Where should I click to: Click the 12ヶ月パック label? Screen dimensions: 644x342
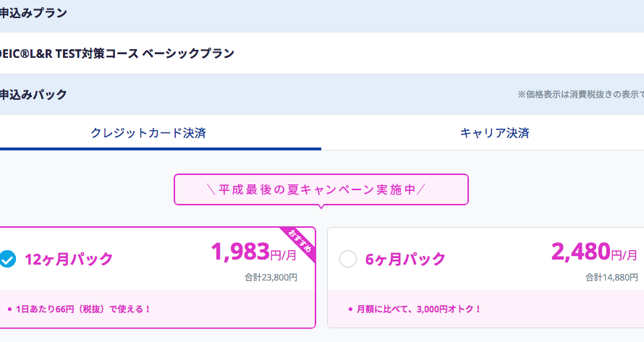69,259
